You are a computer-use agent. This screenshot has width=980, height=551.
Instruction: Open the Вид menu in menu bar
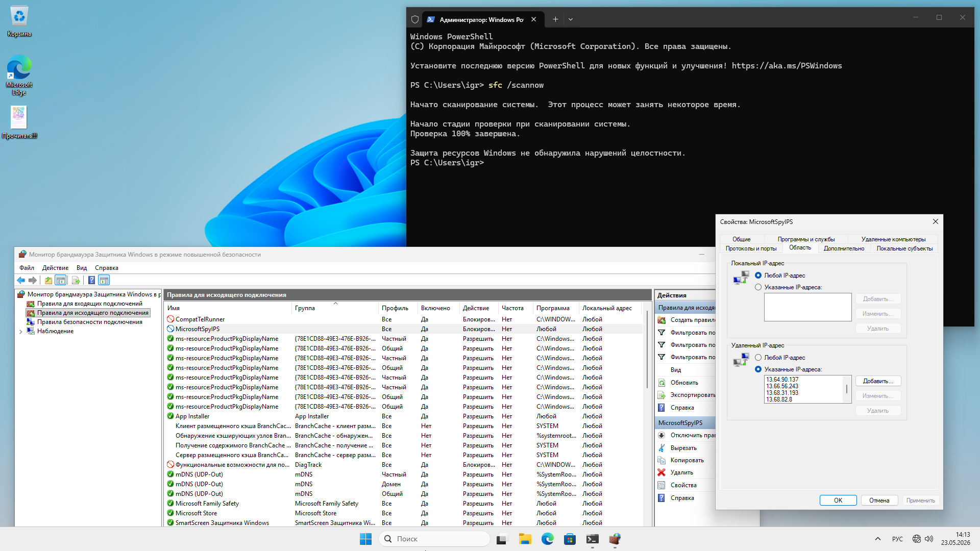pos(82,268)
